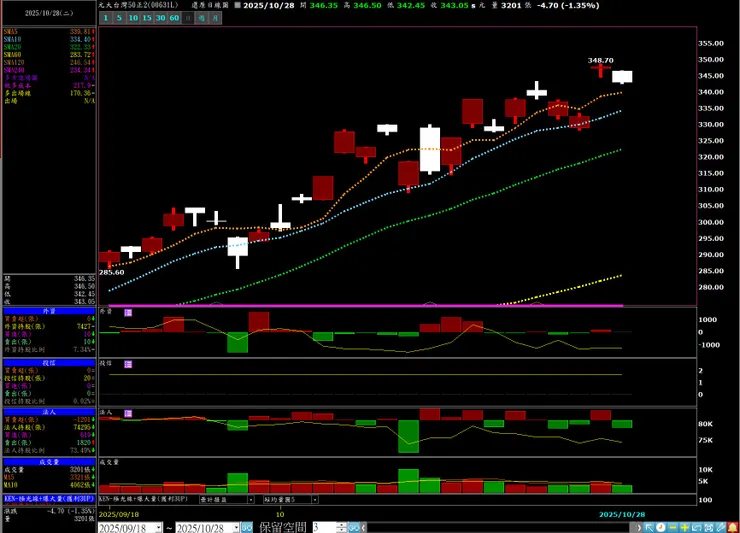Select the 投信 panel blue header
740x533 pixels.
tap(49, 363)
